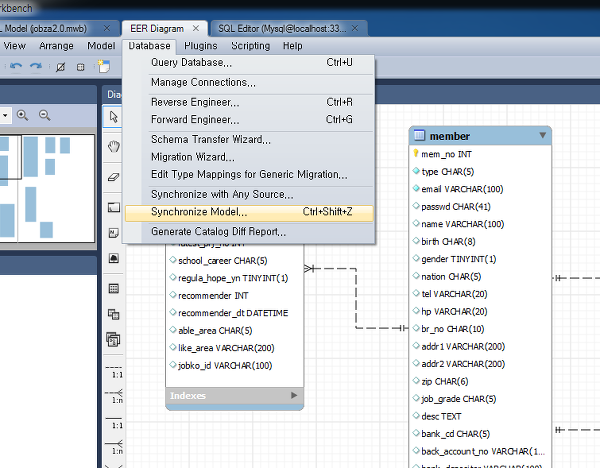Switch to the Model (jobza2.0.mwb) tab
The width and height of the screenshot is (600, 468).
point(46,29)
